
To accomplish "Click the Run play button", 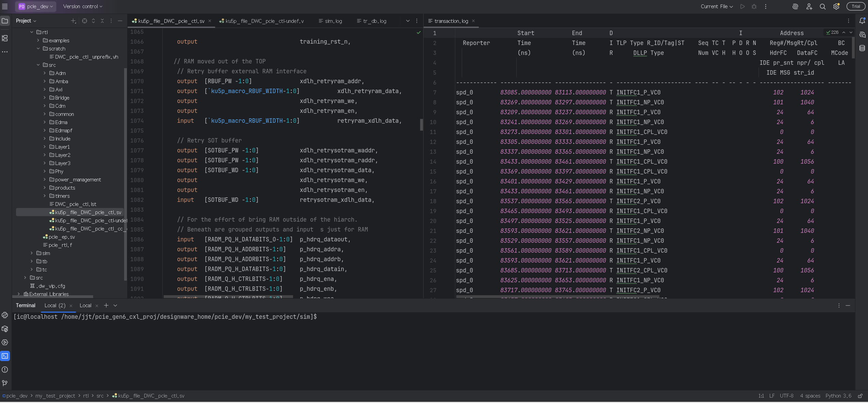I will (x=742, y=6).
